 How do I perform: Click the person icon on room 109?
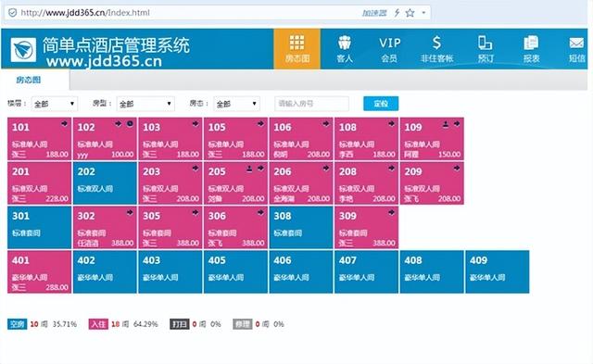click(x=446, y=123)
